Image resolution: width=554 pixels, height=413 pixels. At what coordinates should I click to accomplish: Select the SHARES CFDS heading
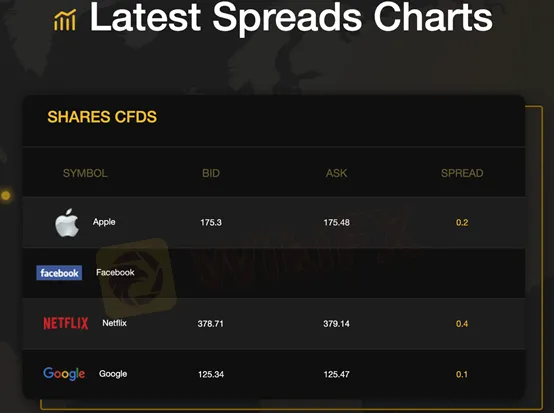[x=102, y=117]
